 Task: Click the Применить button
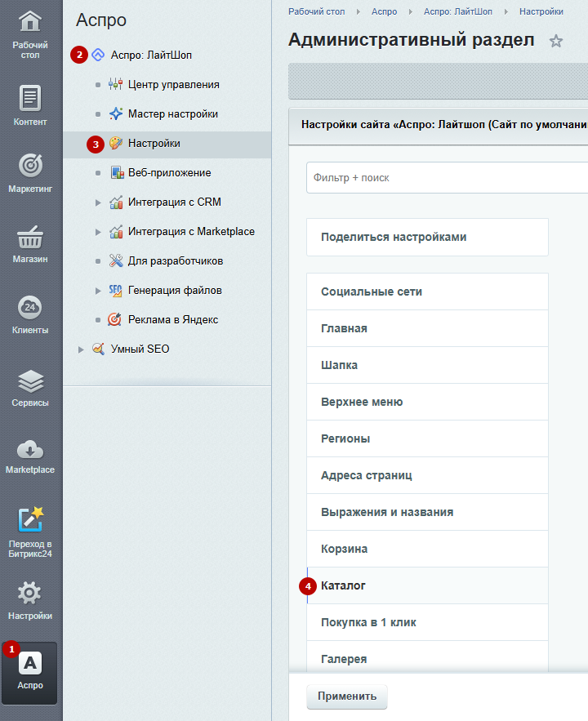click(347, 697)
